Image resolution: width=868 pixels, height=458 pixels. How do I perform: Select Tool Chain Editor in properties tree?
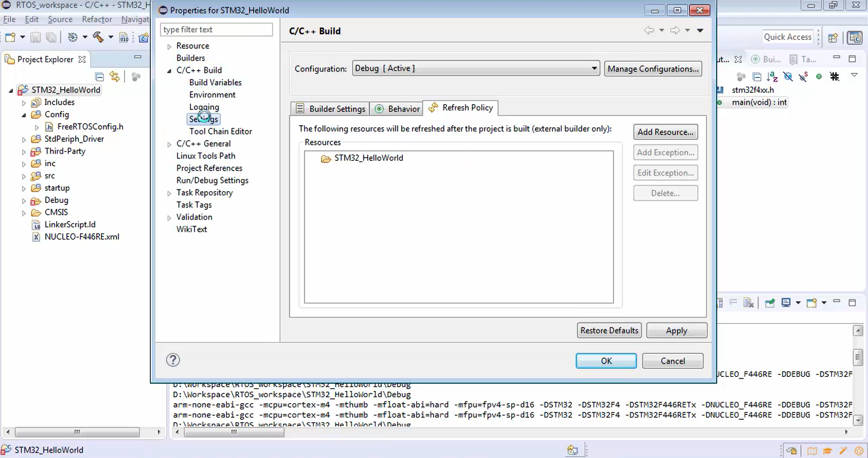[221, 131]
